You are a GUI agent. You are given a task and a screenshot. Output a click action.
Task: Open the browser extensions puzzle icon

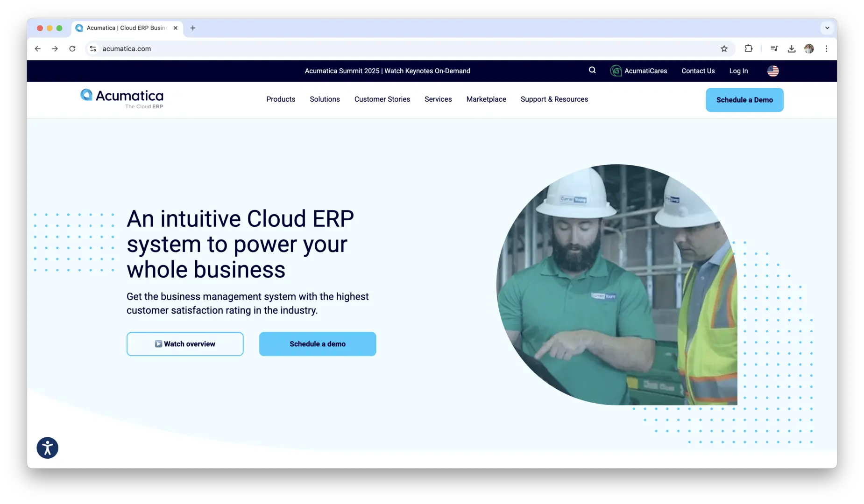(x=748, y=49)
